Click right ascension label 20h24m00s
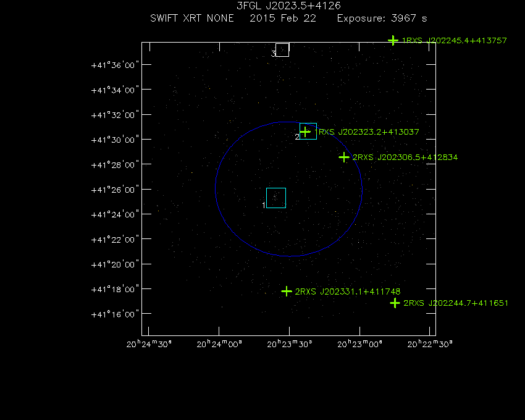The height and width of the screenshot is (420, 525). [219, 344]
